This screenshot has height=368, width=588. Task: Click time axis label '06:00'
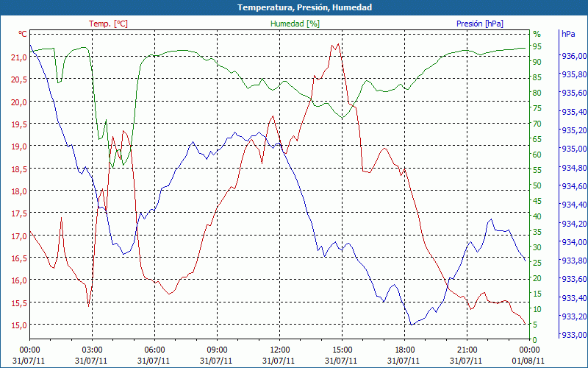click(154, 350)
